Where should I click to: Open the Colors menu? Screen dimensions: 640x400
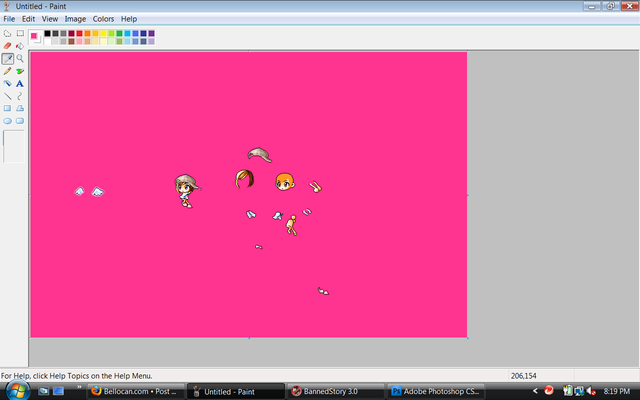tap(103, 19)
